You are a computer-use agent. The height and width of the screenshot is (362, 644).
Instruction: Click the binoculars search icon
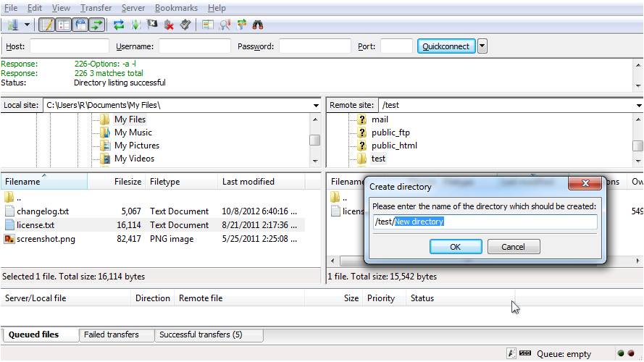tap(258, 25)
